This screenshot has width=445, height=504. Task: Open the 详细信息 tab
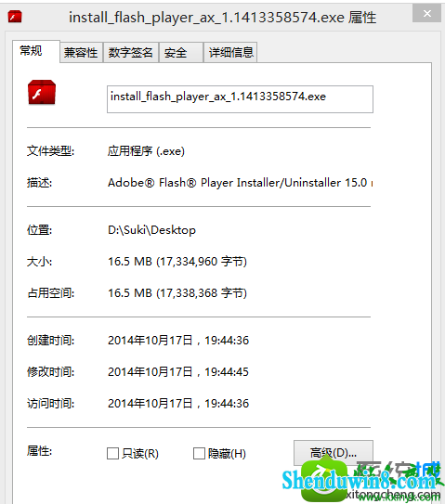click(x=230, y=52)
